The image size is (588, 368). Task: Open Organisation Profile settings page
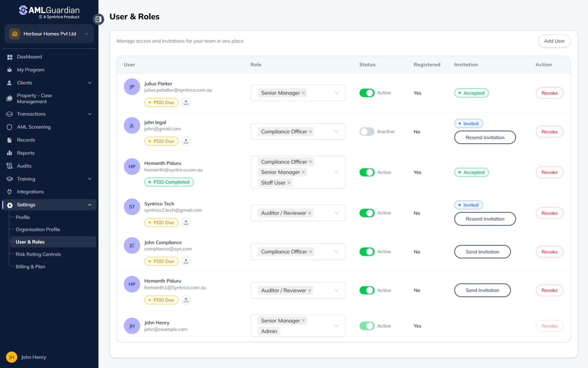point(38,229)
